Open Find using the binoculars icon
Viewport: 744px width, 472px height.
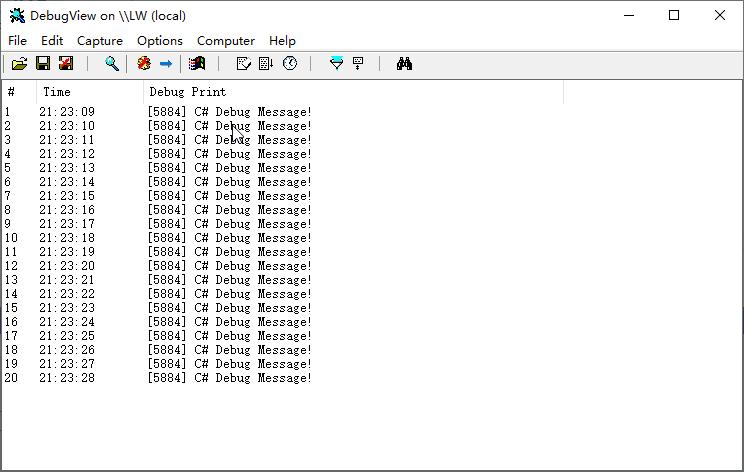click(x=404, y=64)
